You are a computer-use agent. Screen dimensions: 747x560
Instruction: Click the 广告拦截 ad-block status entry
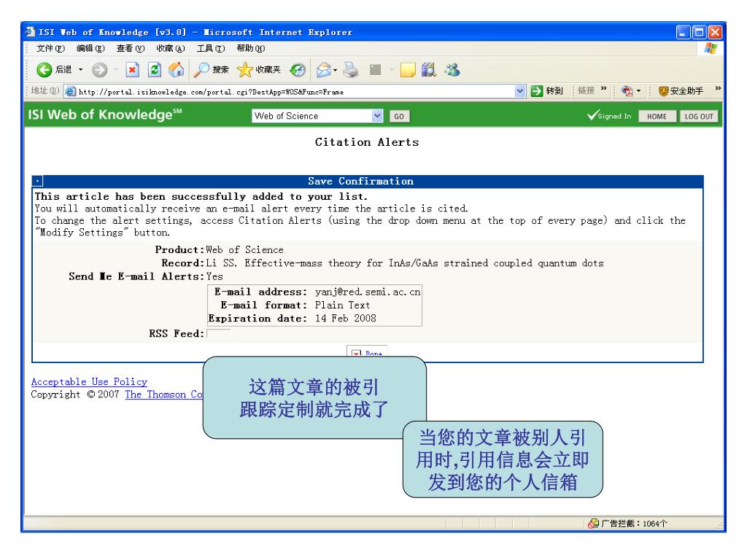(628, 524)
